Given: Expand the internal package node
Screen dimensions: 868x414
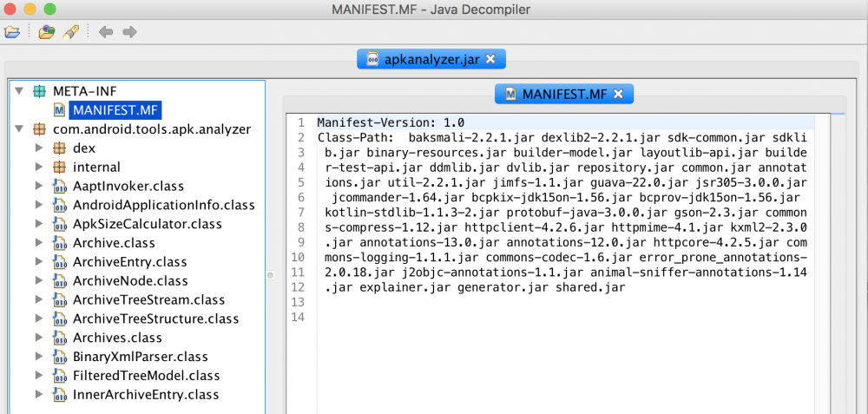Looking at the screenshot, I should coord(39,167).
